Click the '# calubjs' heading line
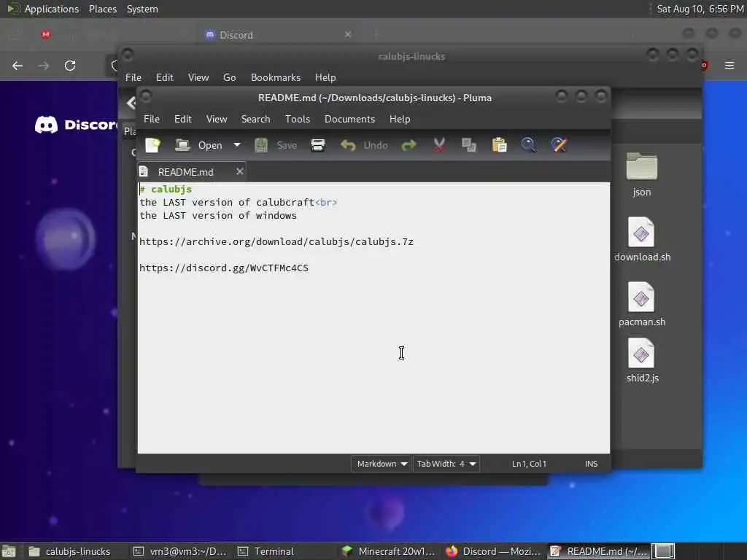Image resolution: width=747 pixels, height=560 pixels. pos(166,189)
